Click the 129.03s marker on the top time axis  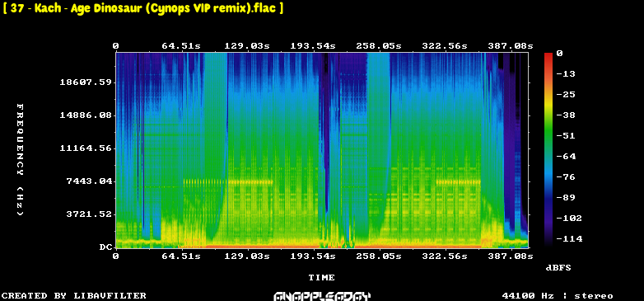tap(247, 46)
